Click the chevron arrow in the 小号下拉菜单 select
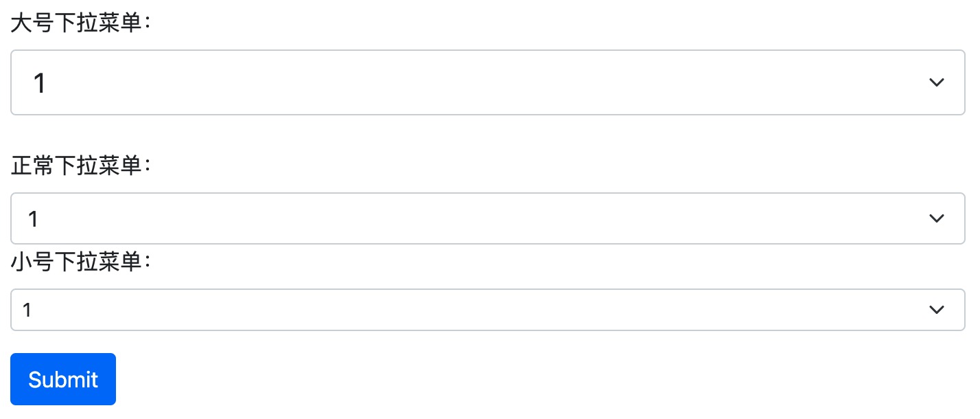Screen dimensions: 980x419 935,310
